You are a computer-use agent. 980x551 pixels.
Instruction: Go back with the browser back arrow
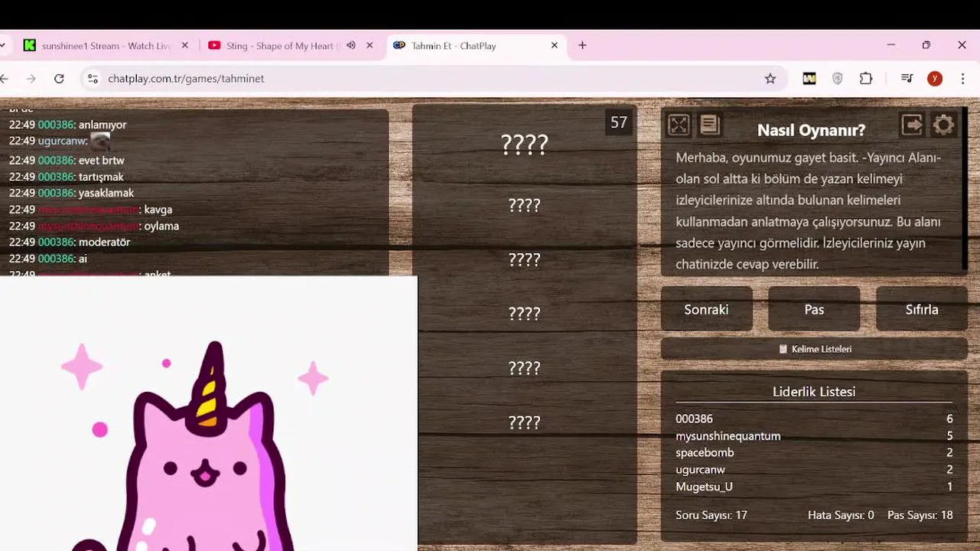[4, 78]
